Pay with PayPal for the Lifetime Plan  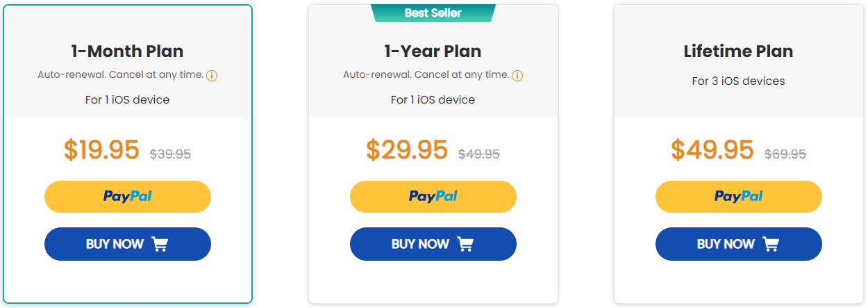[739, 197]
